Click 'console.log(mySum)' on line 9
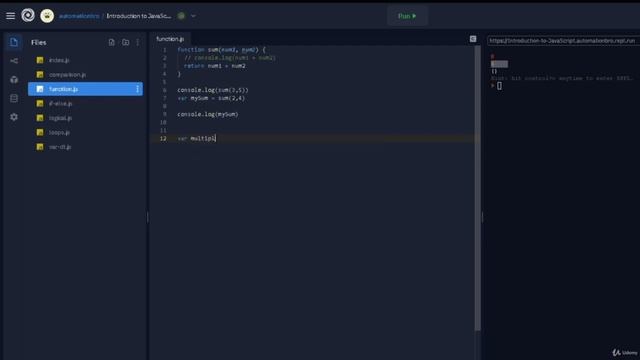This screenshot has height=360, width=640. coord(208,114)
